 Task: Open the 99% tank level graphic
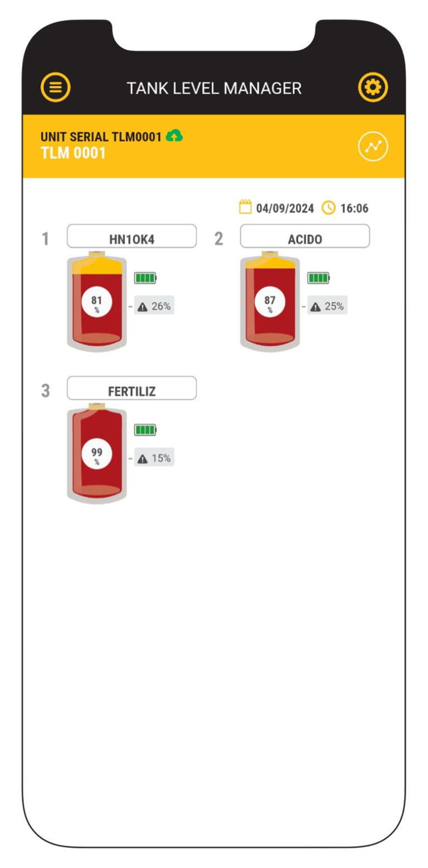(x=97, y=454)
